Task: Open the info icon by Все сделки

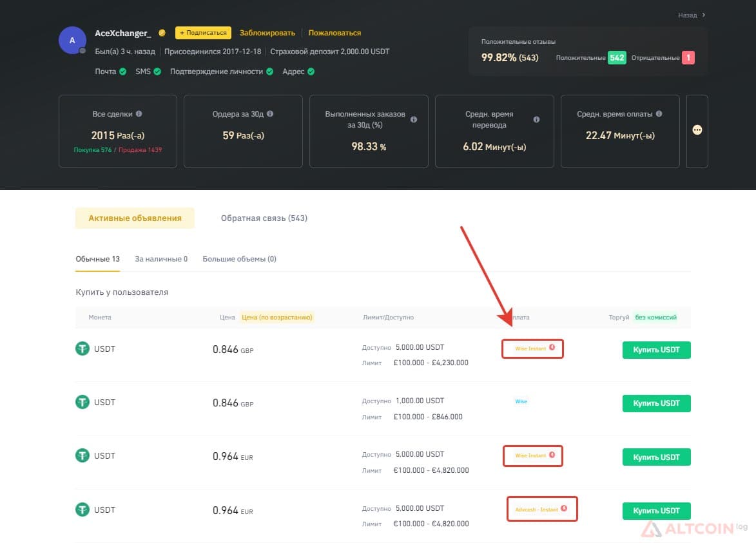Action: pyautogui.click(x=139, y=114)
